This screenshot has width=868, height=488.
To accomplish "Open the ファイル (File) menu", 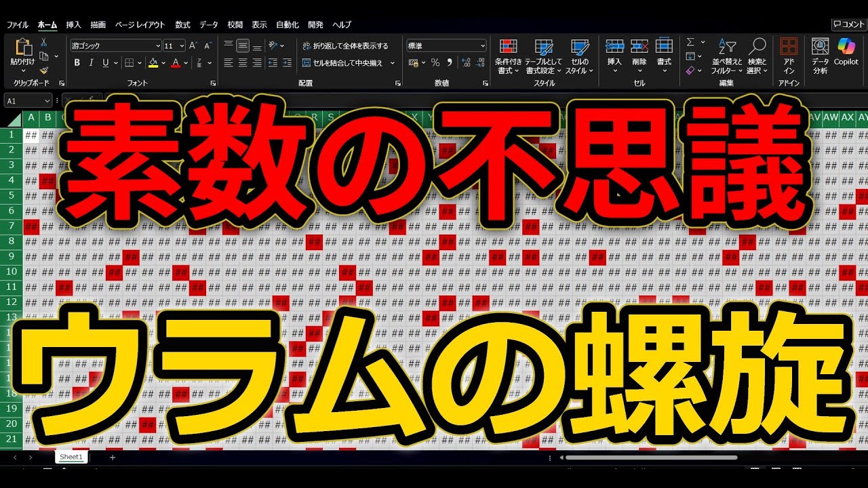I will click(x=18, y=24).
